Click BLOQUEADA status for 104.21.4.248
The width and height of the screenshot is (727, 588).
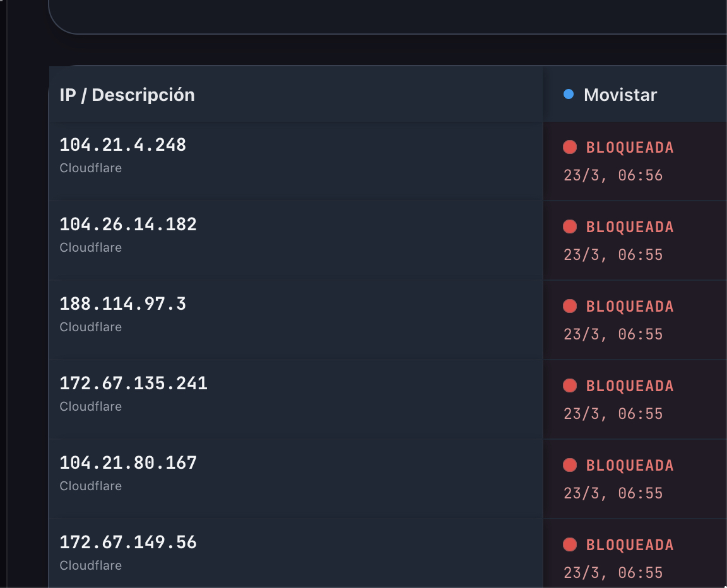[630, 148]
